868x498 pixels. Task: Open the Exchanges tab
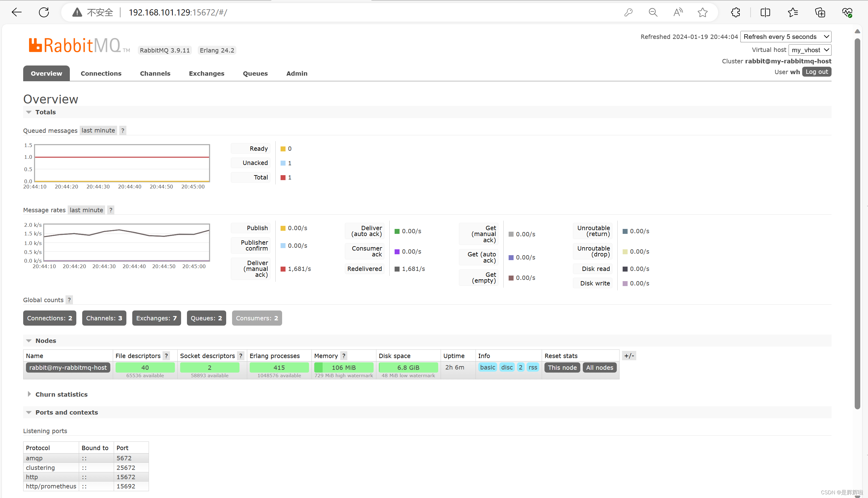206,73
